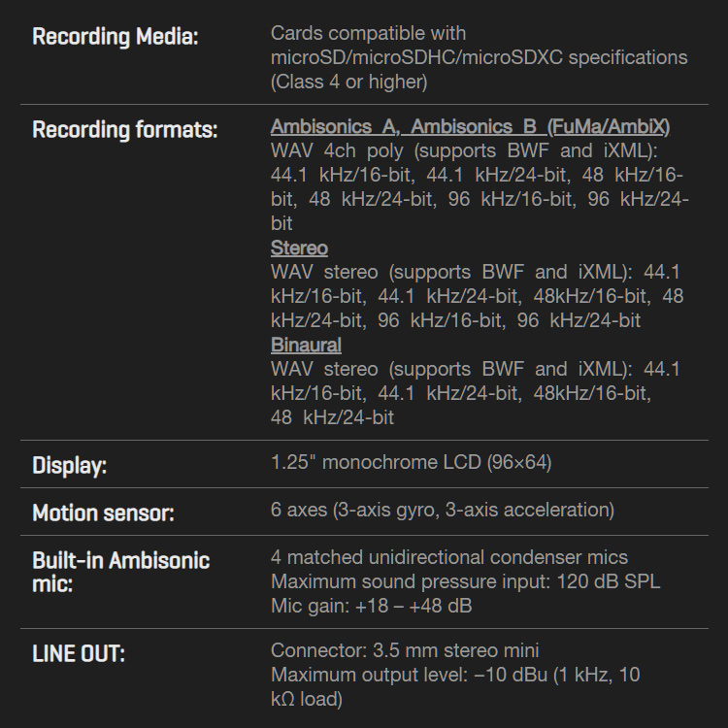Click the underlined Binaural heading

[x=306, y=345]
